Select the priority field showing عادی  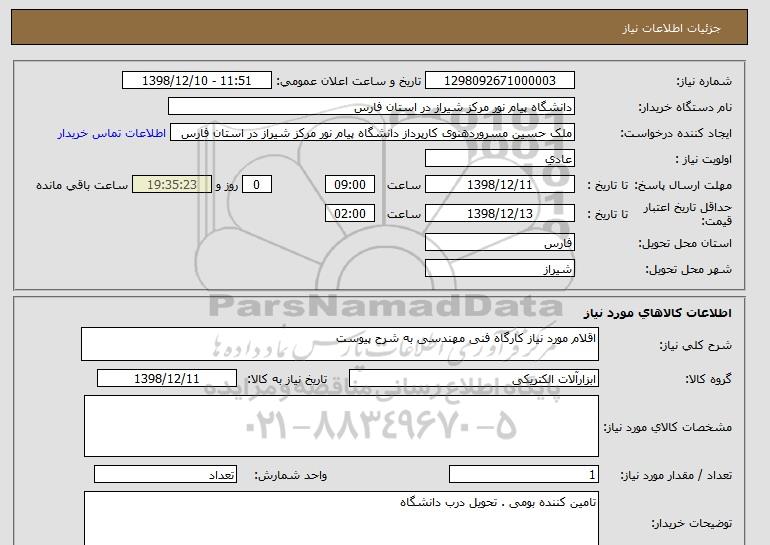(499, 159)
